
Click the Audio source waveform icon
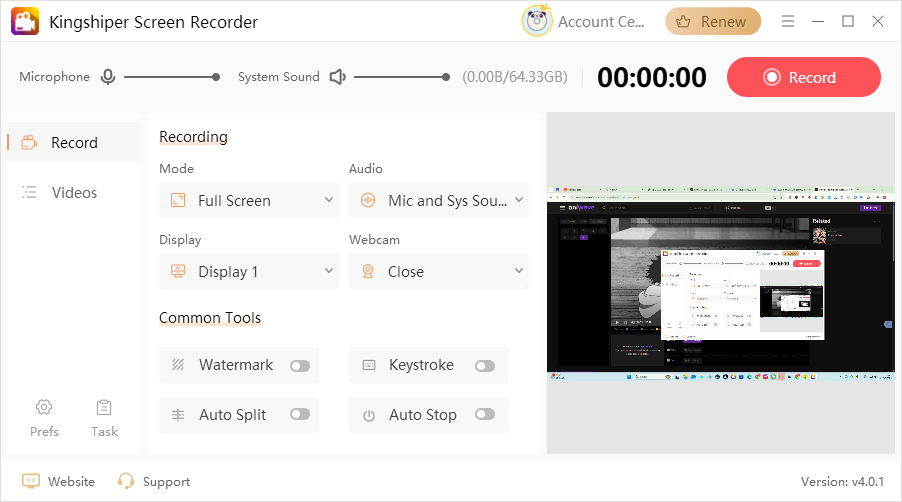click(368, 200)
